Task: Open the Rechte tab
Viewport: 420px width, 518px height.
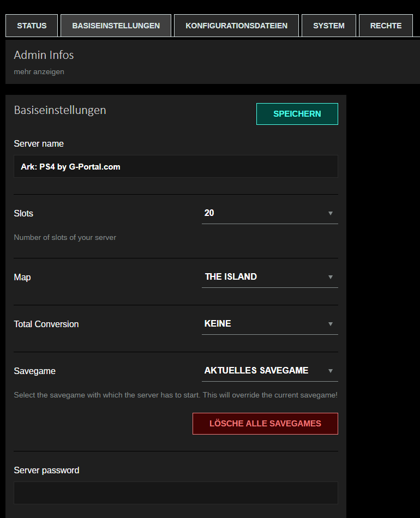Action: 386,26
